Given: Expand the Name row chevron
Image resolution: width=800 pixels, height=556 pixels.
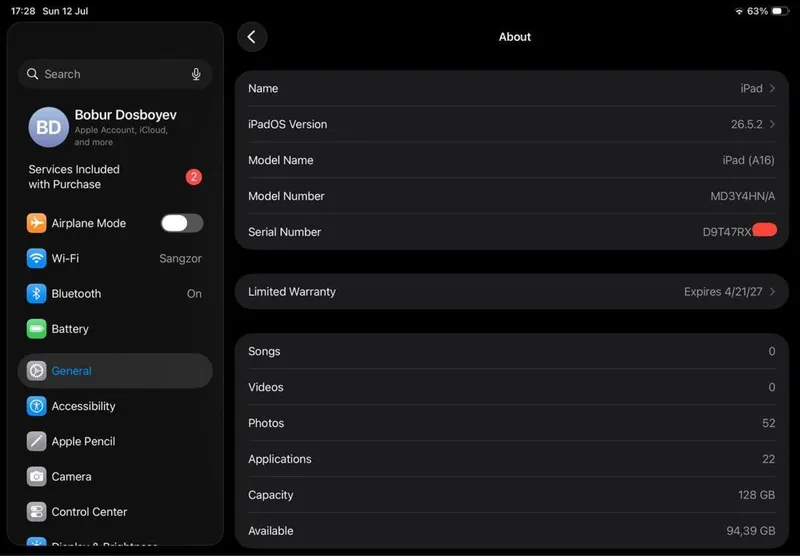Looking at the screenshot, I should click(x=772, y=88).
